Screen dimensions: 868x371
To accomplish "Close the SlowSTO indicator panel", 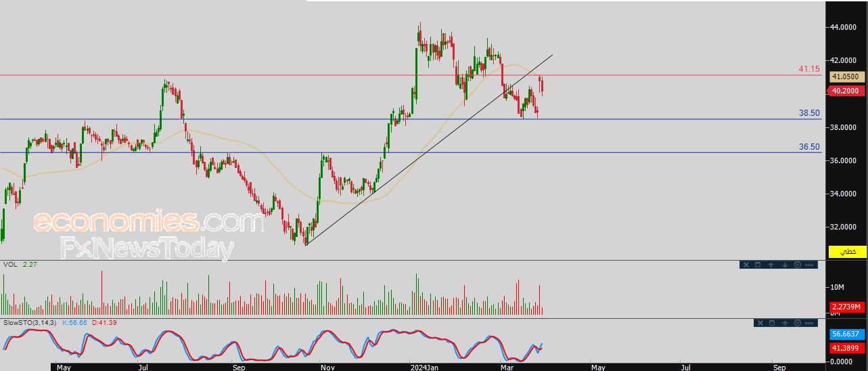I will tap(760, 323).
